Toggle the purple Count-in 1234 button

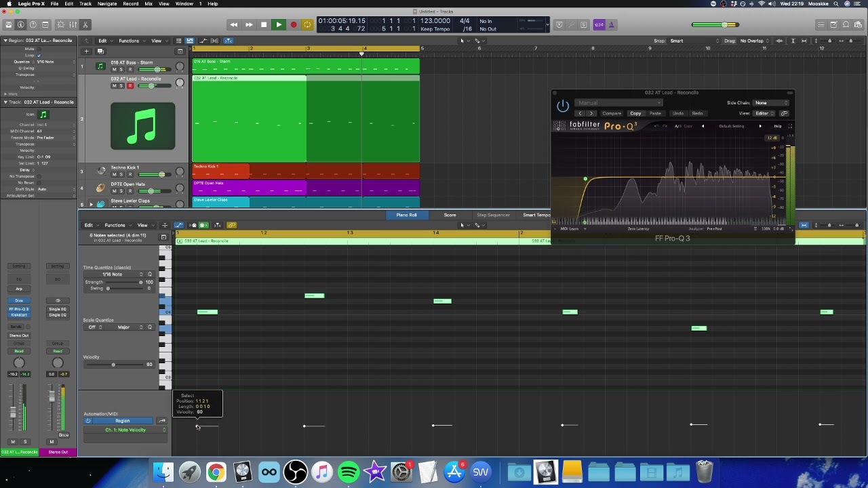click(x=599, y=25)
